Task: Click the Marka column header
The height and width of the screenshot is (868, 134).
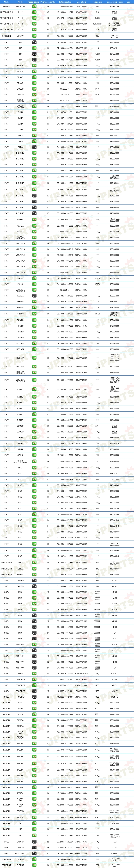Action: pos(6,2)
